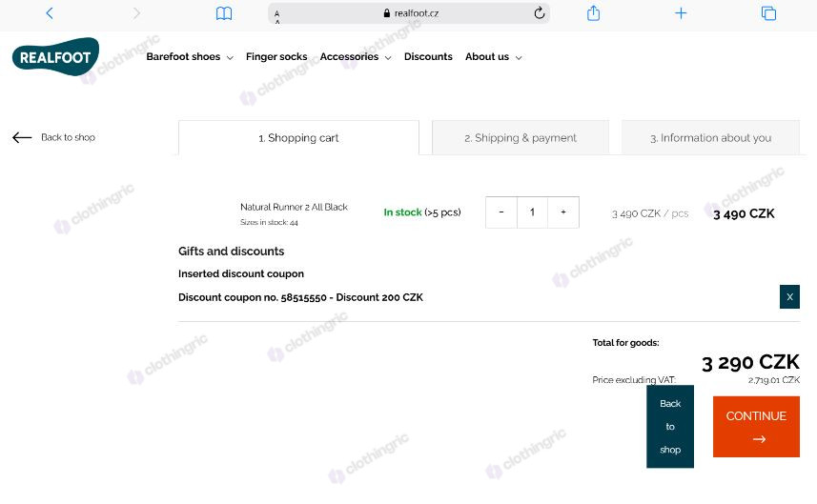Click the realfoot.cz address bar
The width and height of the screenshot is (817, 504).
[x=409, y=13]
